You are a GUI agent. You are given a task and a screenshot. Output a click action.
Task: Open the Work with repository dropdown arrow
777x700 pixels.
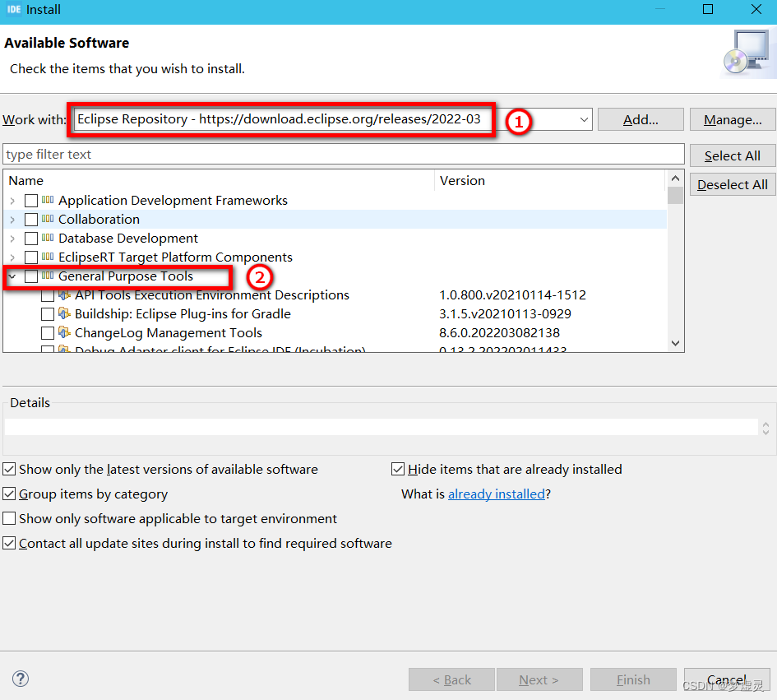click(585, 119)
